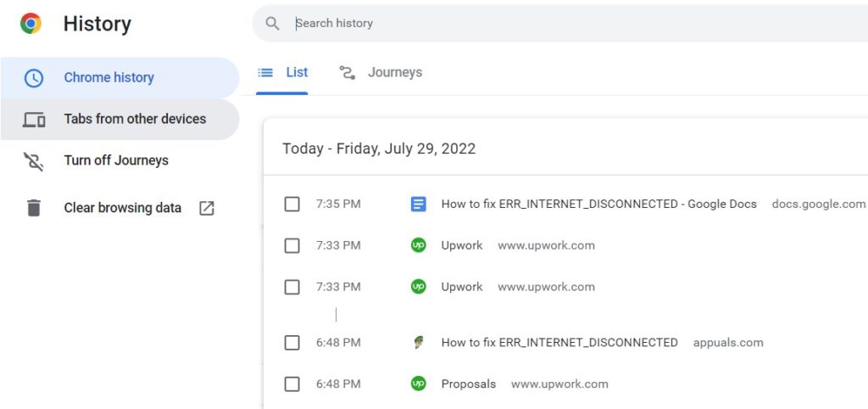The height and width of the screenshot is (409, 868).
Task: Check the box for the 7:35 PM Google Docs entry
Action: 292,204
